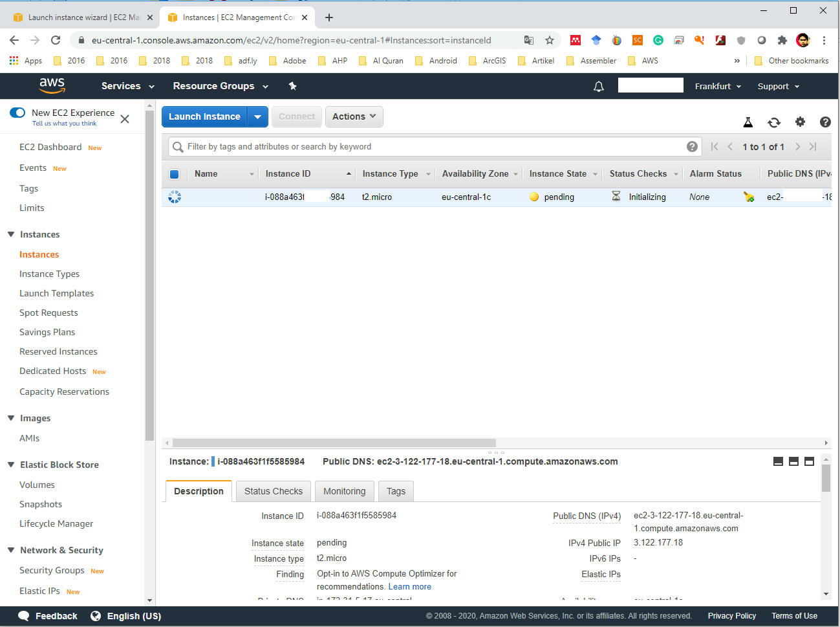Image resolution: width=840 pixels, height=627 pixels.
Task: Click the browser back arrow
Action: (14, 40)
